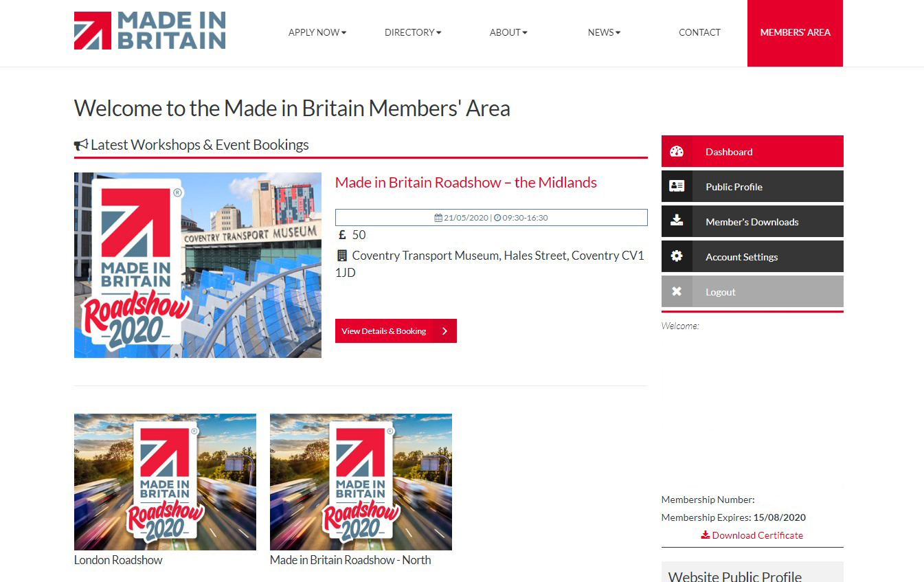Click the Public Profile ID card icon
The image size is (924, 582).
[677, 186]
